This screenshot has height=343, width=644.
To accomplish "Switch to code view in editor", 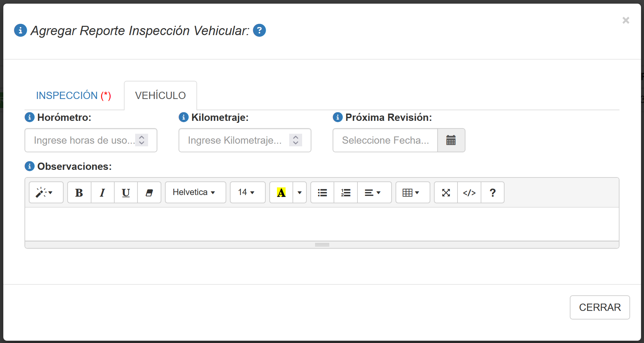I will pyautogui.click(x=469, y=192).
